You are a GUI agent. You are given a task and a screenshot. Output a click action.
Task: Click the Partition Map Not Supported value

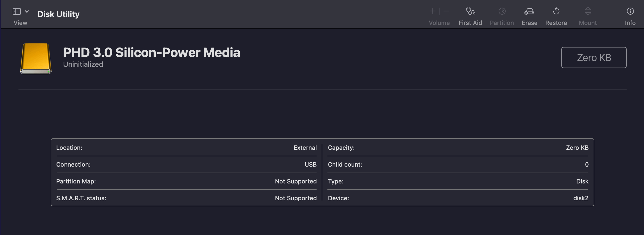pyautogui.click(x=296, y=181)
